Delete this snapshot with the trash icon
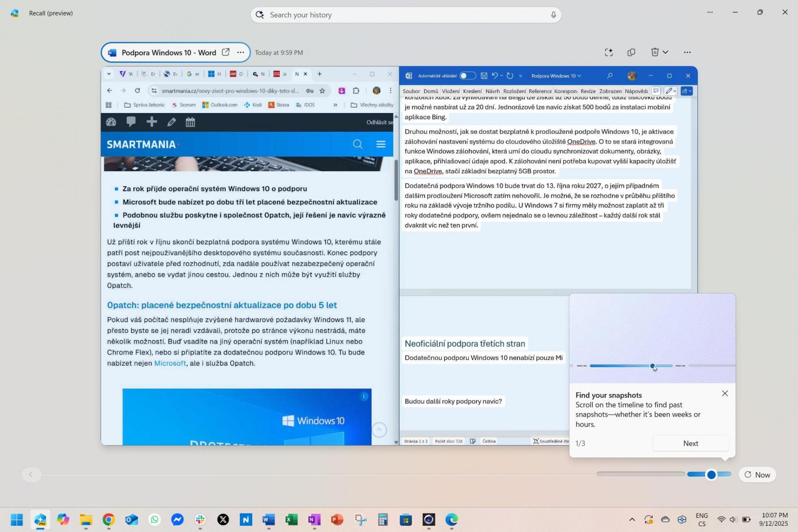The width and height of the screenshot is (798, 532). (655, 52)
